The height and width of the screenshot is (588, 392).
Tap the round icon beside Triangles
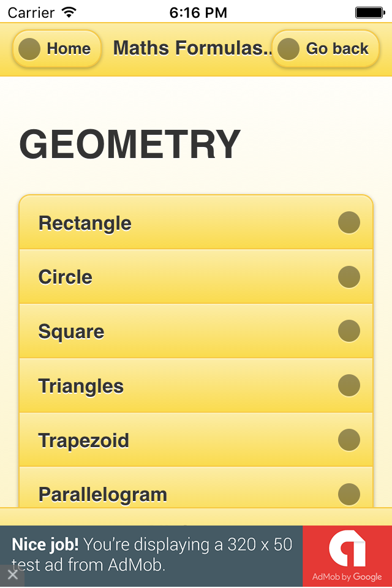point(349,386)
